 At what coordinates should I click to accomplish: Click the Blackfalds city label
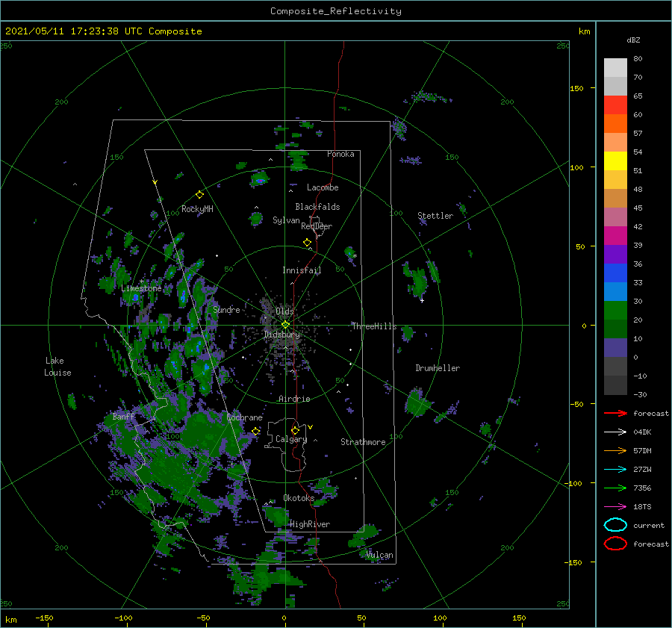pyautogui.click(x=317, y=207)
